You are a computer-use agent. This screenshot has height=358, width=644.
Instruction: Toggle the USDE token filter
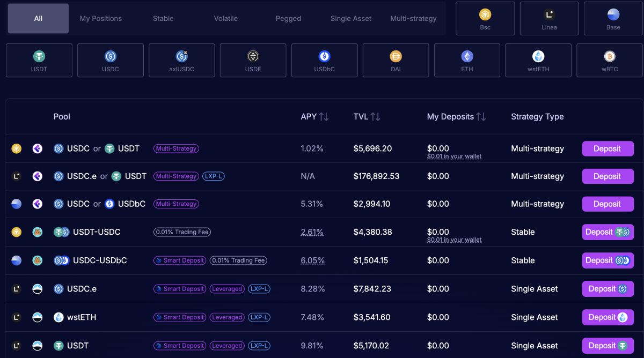[x=253, y=61]
